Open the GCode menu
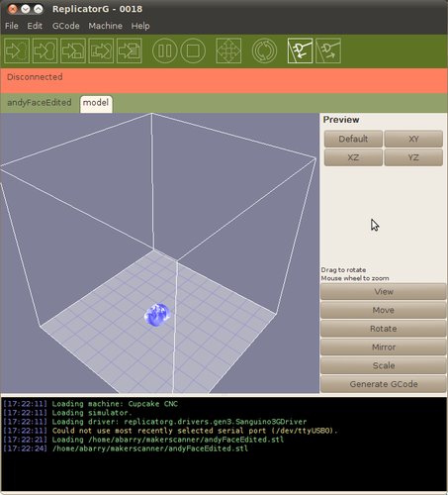This screenshot has width=448, height=495. [x=66, y=26]
